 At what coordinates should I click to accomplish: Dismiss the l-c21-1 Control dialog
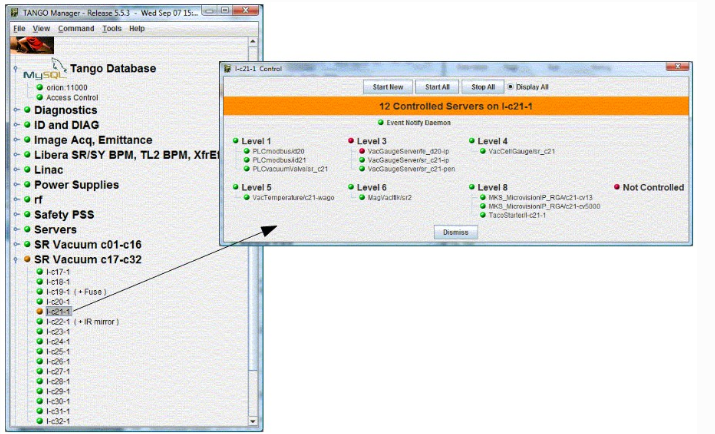456,232
